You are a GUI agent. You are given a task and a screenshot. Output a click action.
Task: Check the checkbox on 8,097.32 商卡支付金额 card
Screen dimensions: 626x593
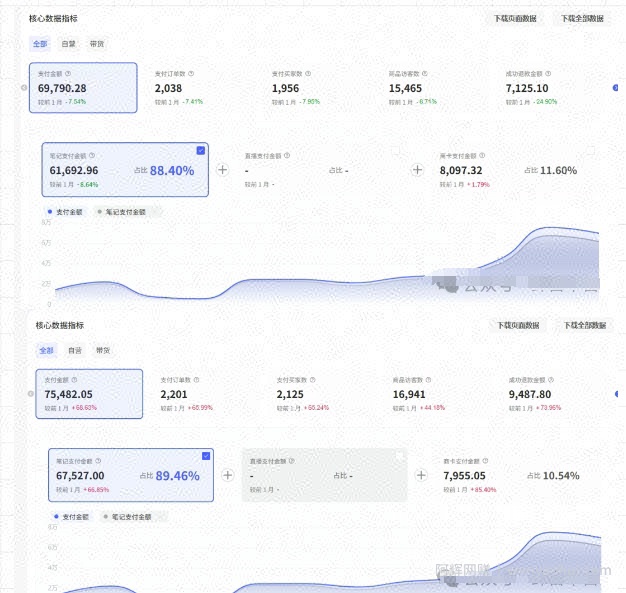[x=590, y=150]
